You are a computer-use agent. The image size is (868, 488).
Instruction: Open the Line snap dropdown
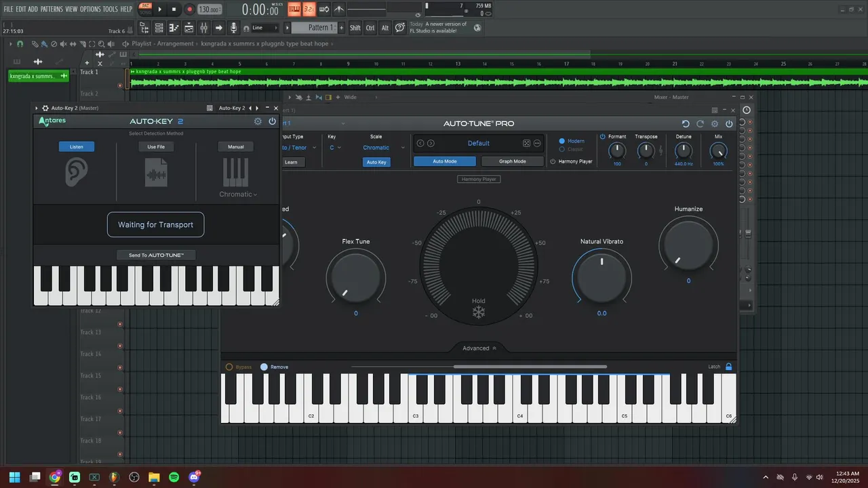point(264,28)
